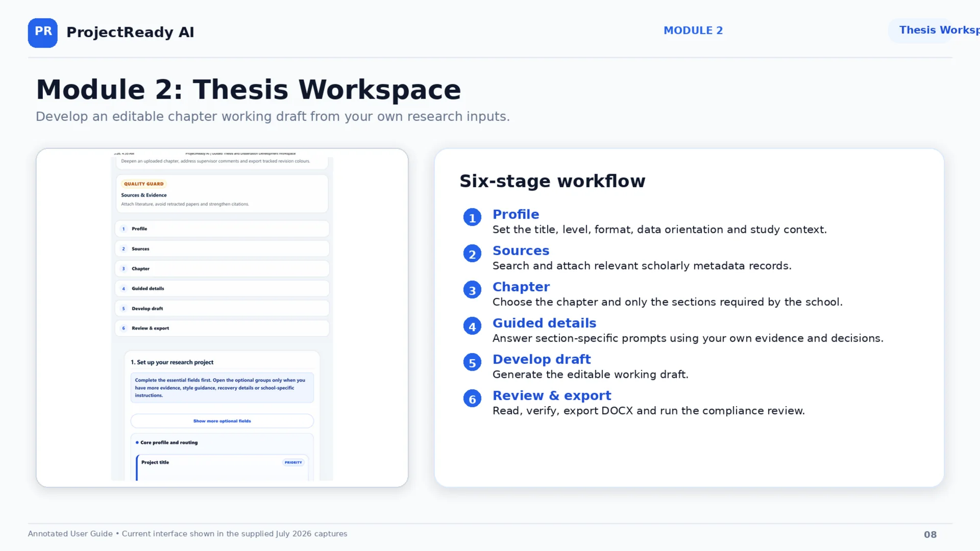Click the text 'Deepen an uploaded chapter'
980x551 pixels.
215,161
